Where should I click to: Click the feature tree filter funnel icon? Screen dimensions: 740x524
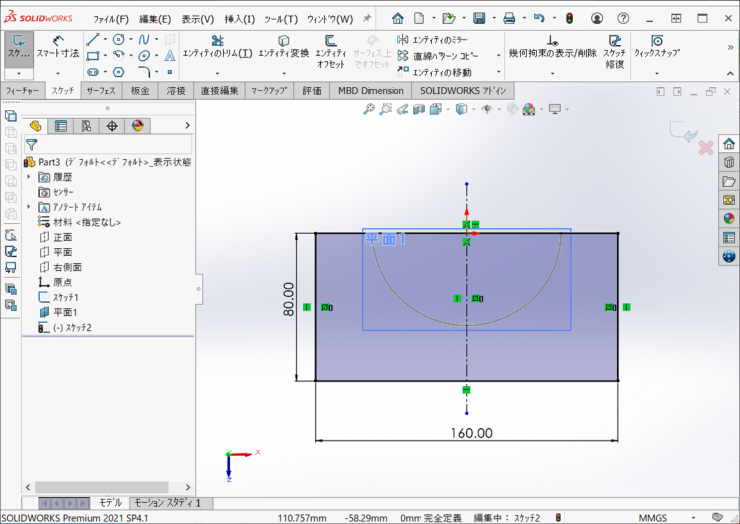click(x=32, y=145)
